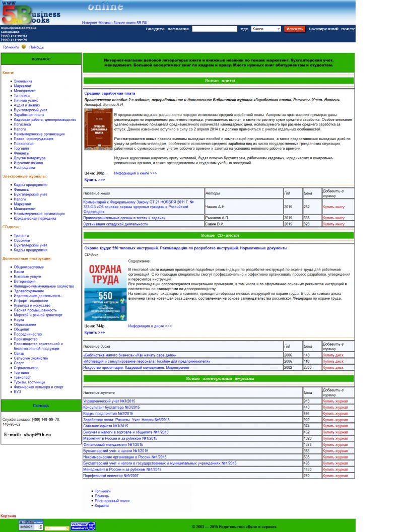The image size is (403, 532).
Task: Open the Экономика books category
Action: coord(23,81)
